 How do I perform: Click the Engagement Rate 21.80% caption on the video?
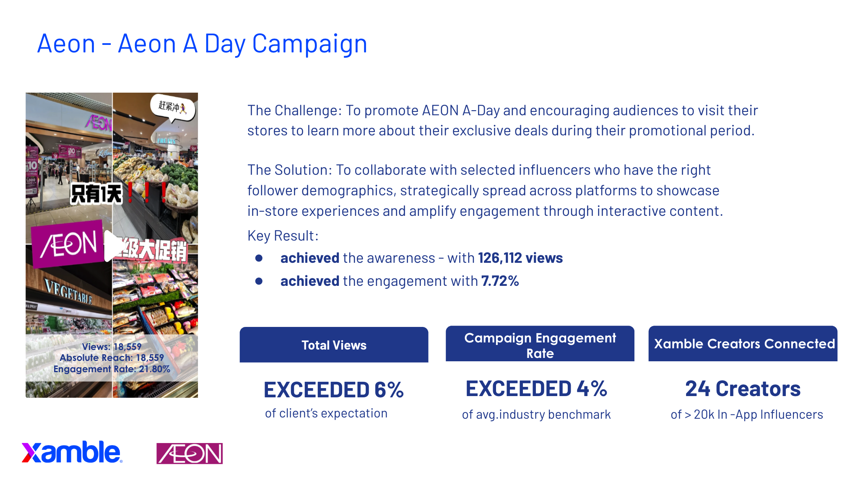pyautogui.click(x=112, y=369)
